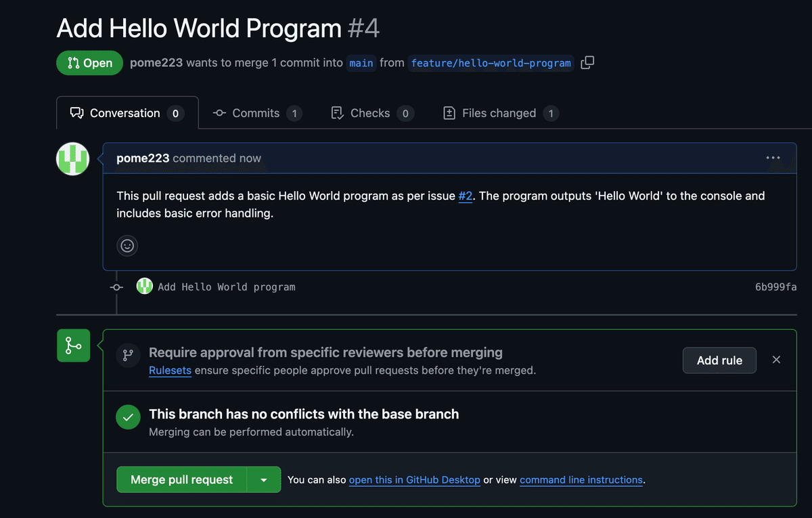Click open this in GitHub Desktop link

(x=415, y=479)
